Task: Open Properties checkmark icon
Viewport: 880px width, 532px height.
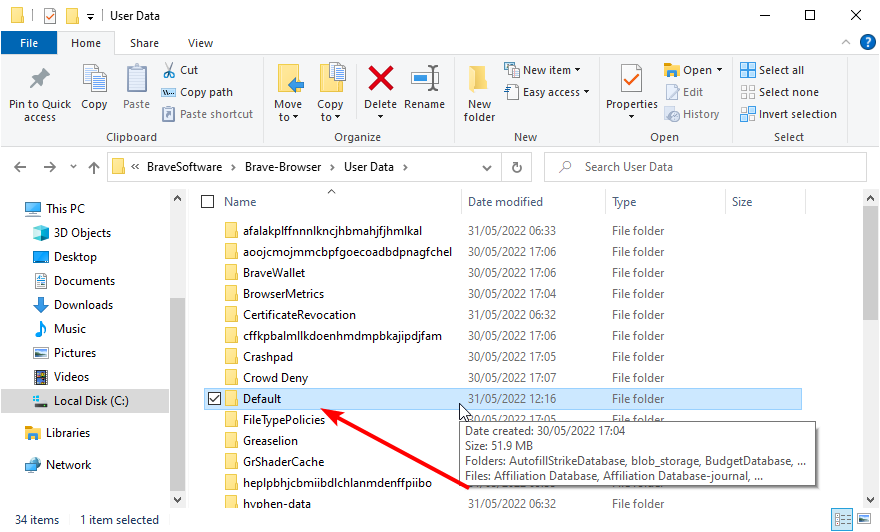Action: click(x=631, y=79)
